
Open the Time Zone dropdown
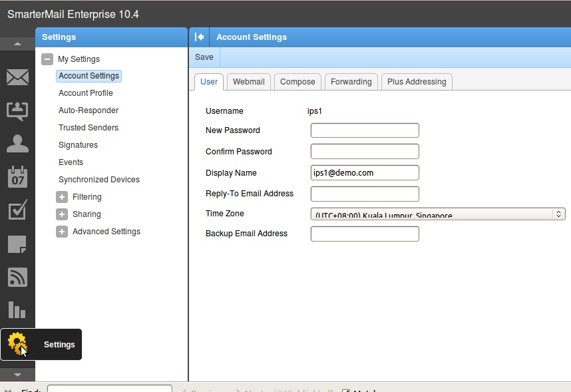coord(438,214)
